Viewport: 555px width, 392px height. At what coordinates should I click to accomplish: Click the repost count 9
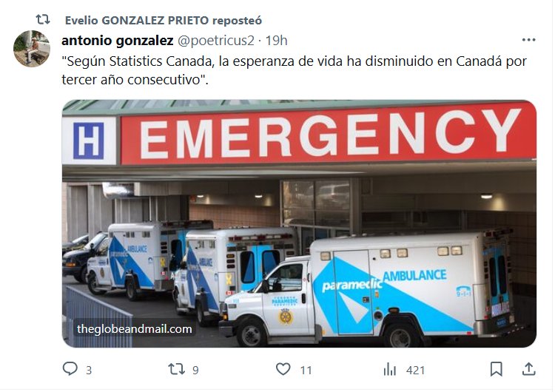(x=195, y=371)
